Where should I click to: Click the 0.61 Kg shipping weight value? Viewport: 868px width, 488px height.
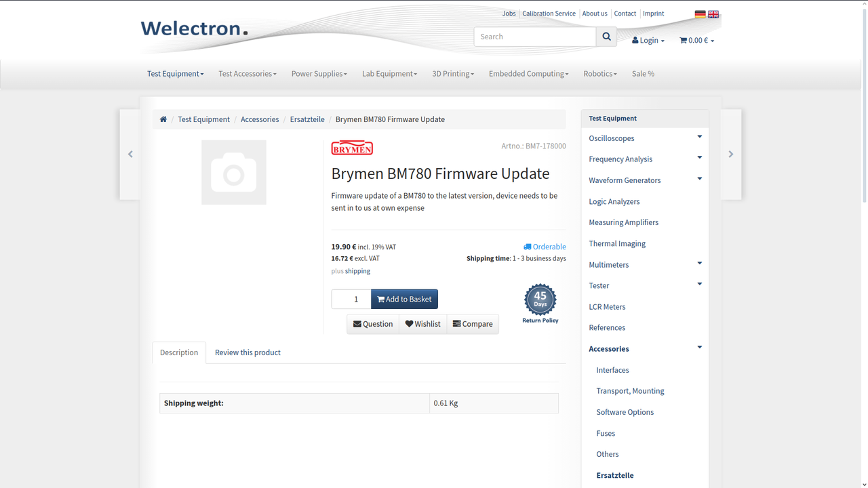click(446, 403)
